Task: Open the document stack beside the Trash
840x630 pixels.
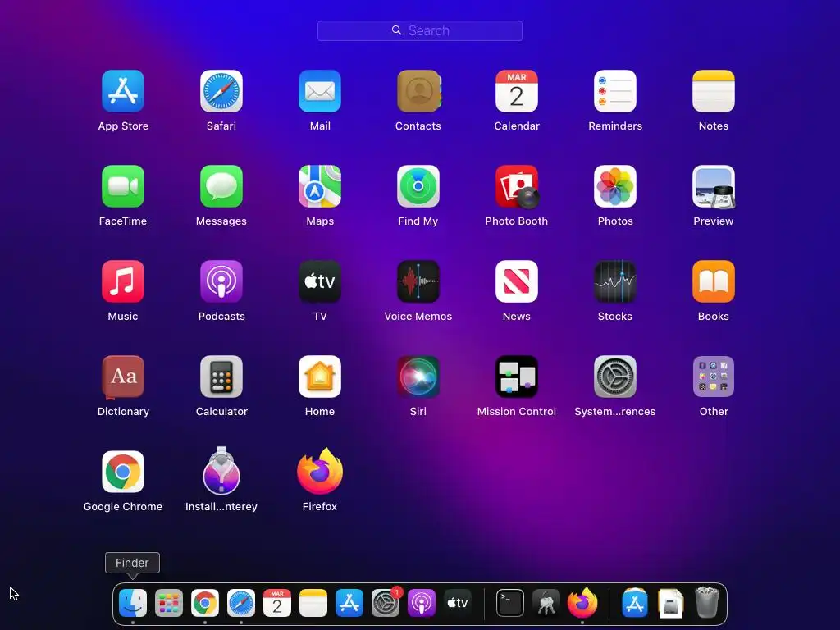Action: pos(671,603)
